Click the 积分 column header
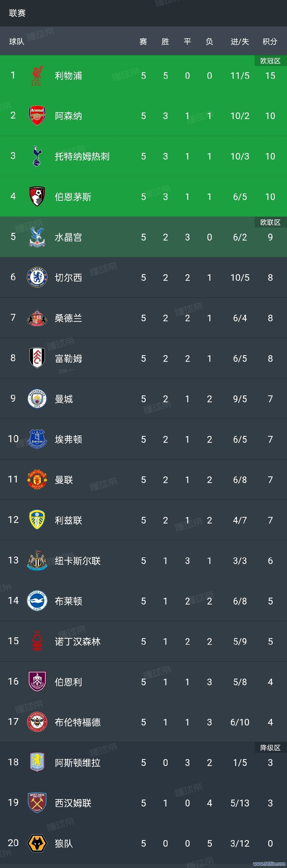This screenshot has height=868, width=287. coord(270,41)
